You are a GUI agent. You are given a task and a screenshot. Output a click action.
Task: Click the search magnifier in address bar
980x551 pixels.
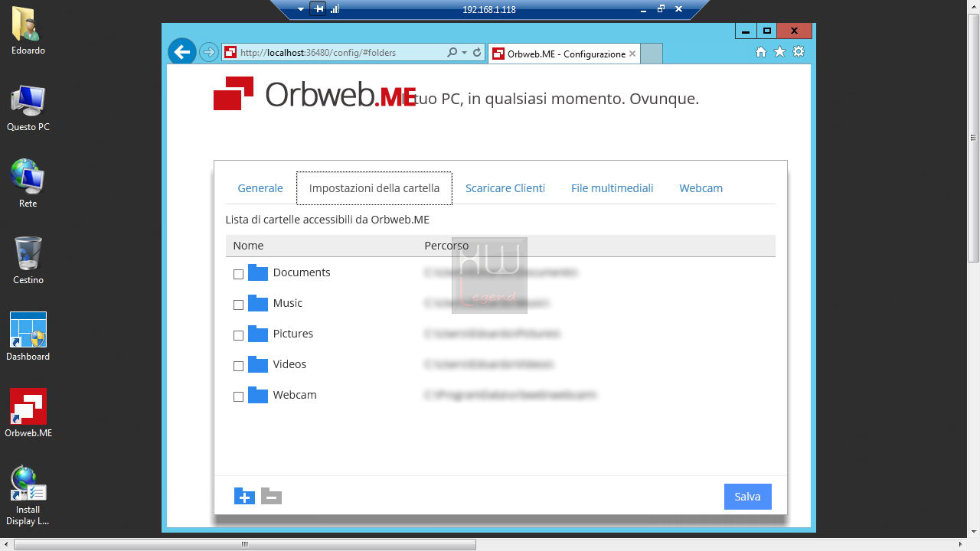pyautogui.click(x=452, y=53)
